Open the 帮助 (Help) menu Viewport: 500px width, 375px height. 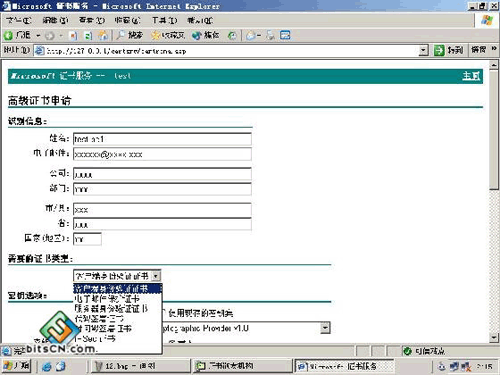[200, 20]
